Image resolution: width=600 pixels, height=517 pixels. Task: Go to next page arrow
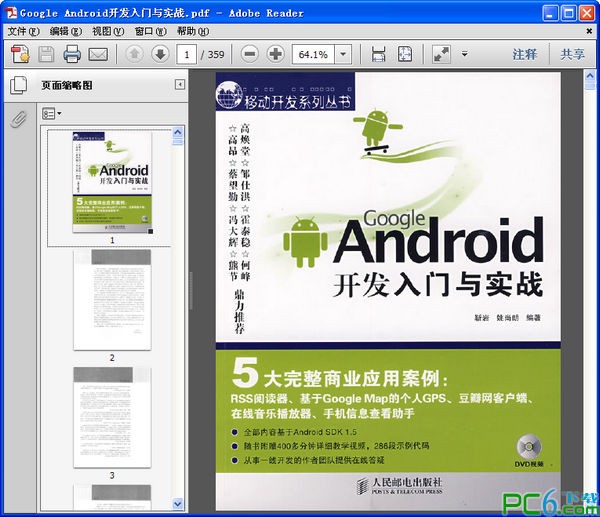point(160,54)
